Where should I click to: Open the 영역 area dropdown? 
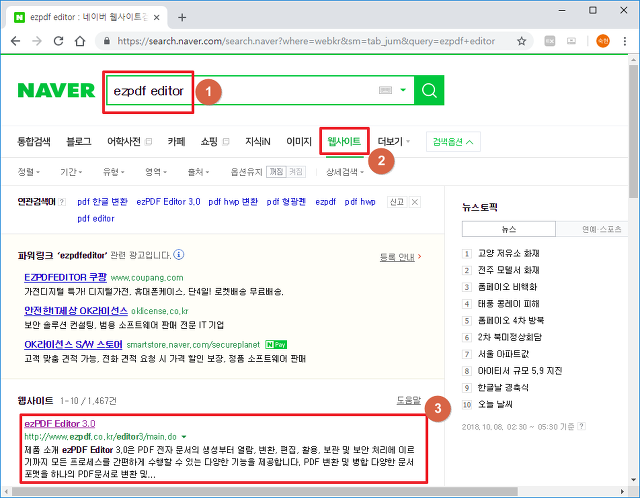156,172
